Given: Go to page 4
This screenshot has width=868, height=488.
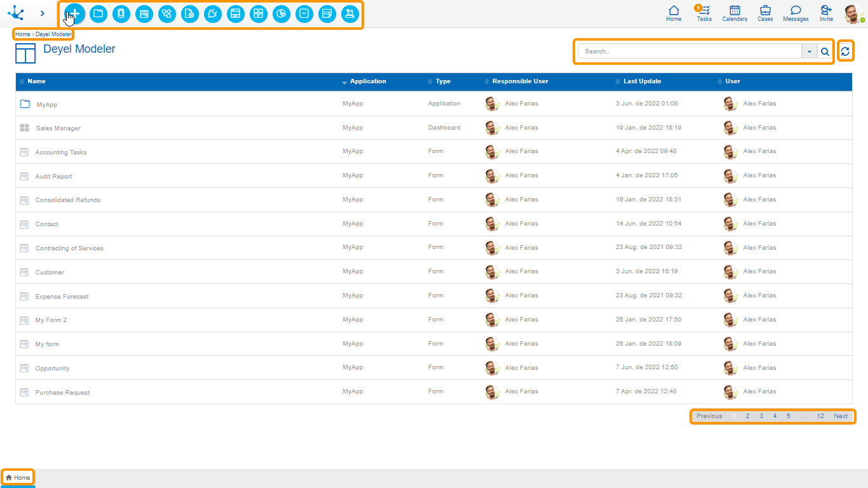Looking at the screenshot, I should 775,416.
